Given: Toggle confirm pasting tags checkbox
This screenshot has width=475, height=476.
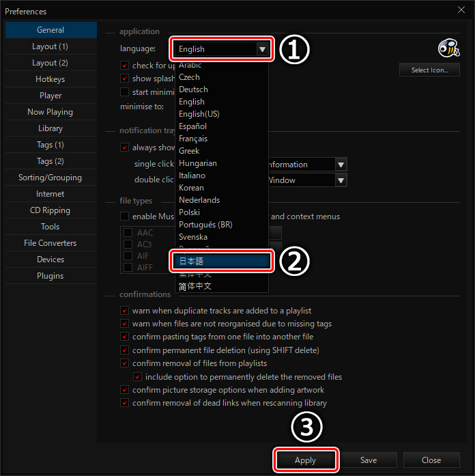Looking at the screenshot, I should coord(124,337).
